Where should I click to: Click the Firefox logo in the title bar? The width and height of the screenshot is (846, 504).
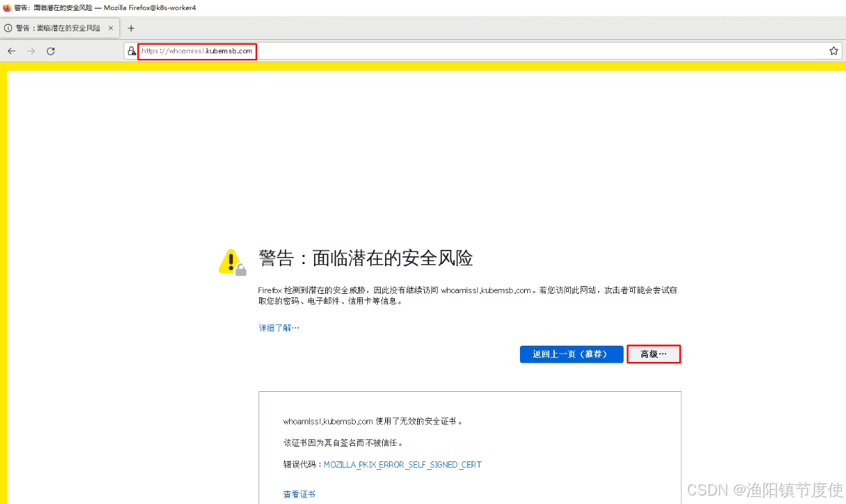[x=6, y=7]
